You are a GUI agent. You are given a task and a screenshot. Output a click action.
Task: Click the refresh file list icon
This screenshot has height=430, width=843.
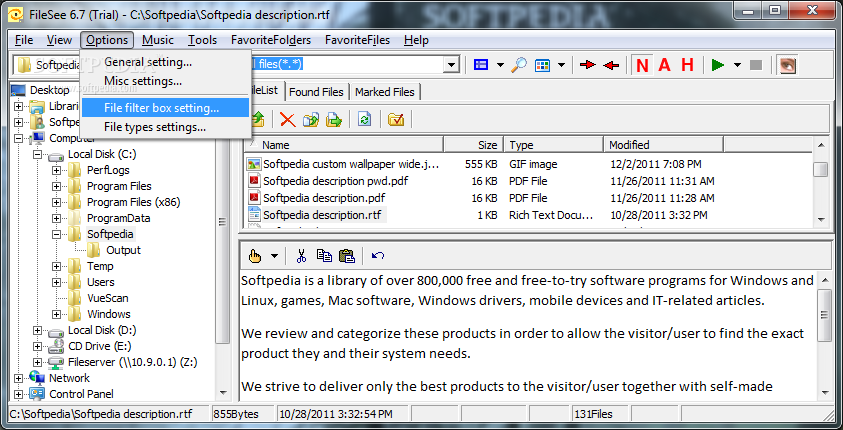[x=365, y=119]
